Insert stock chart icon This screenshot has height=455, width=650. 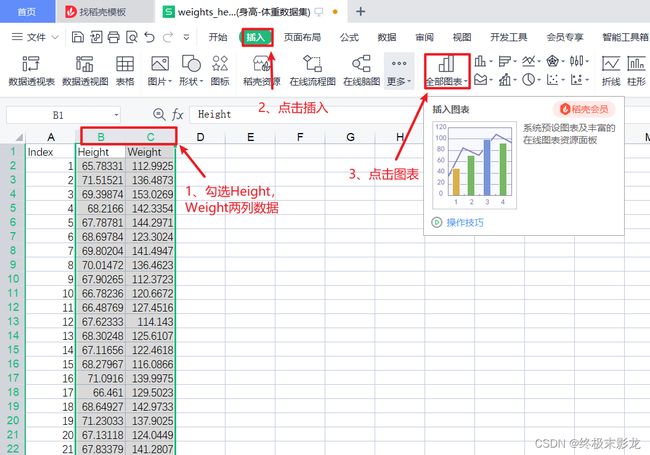(x=576, y=61)
